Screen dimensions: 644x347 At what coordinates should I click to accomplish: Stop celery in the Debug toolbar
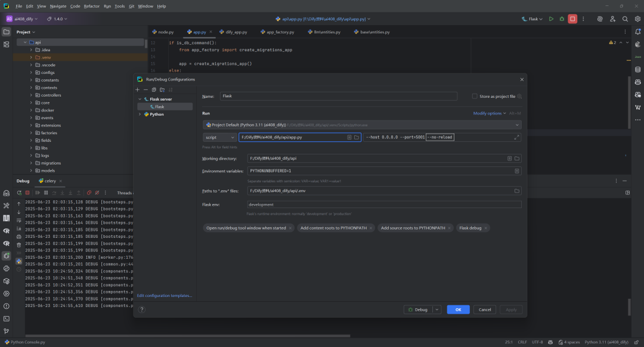[x=27, y=193]
